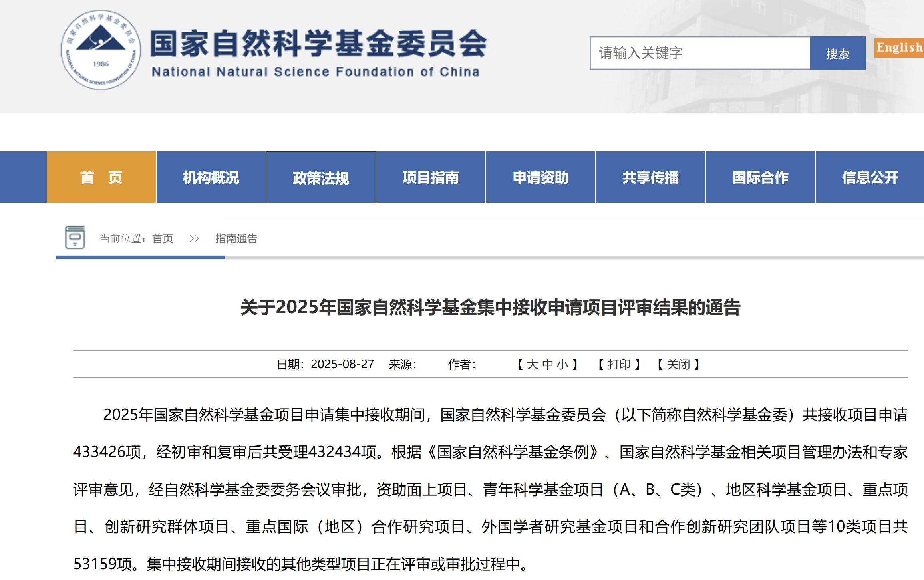Set font size to 大

pyautogui.click(x=532, y=364)
